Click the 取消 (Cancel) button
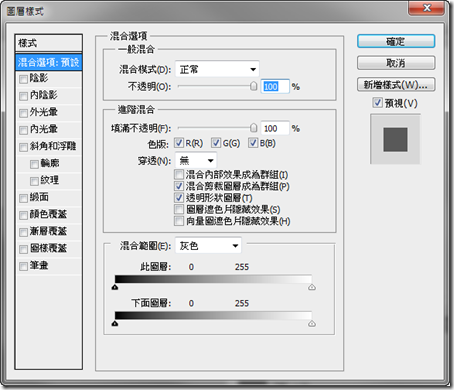The height and width of the screenshot is (390, 454). 396,63
